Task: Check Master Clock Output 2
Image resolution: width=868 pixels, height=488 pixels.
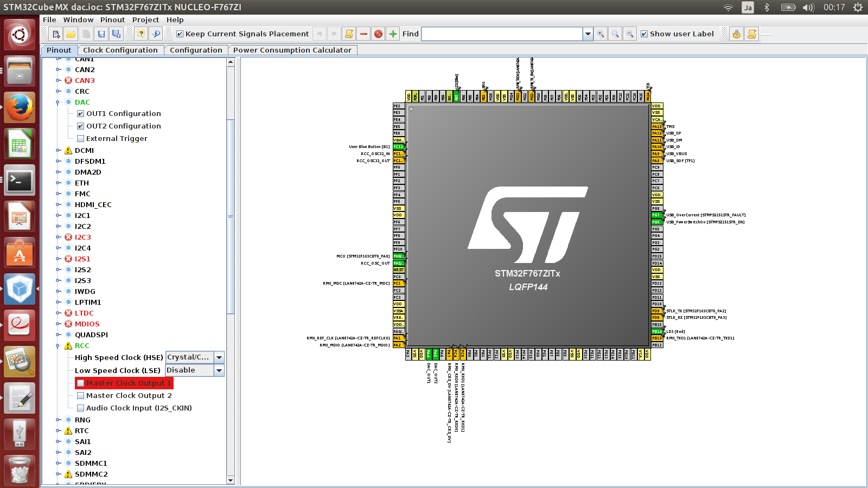Action: tap(80, 396)
